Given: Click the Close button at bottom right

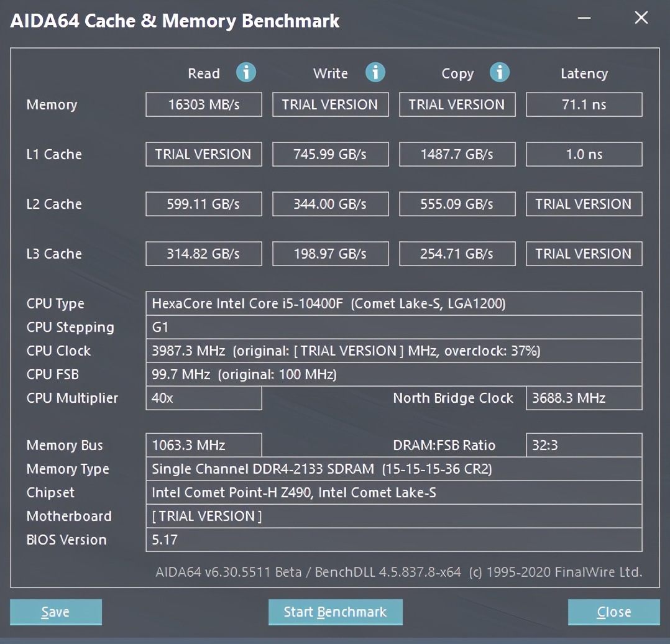Looking at the screenshot, I should pos(613,612).
